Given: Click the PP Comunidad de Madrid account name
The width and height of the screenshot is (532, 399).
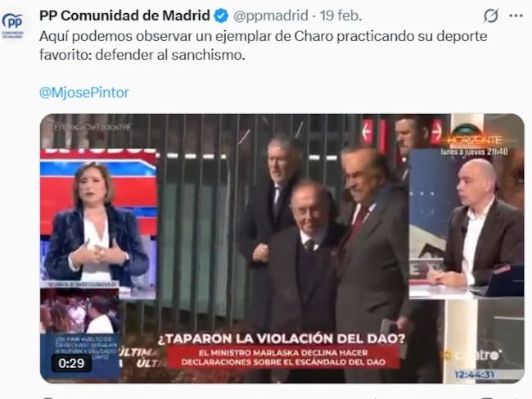Looking at the screenshot, I should coord(124,16).
